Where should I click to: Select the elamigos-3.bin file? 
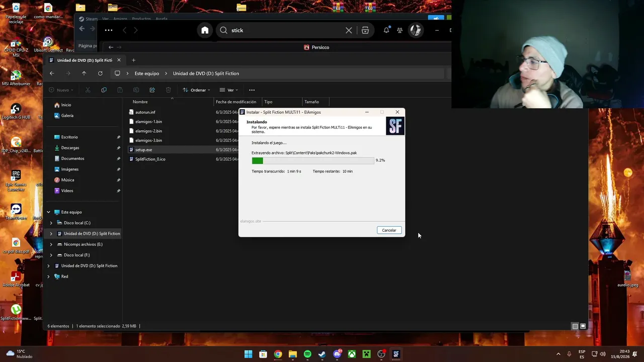(x=148, y=140)
